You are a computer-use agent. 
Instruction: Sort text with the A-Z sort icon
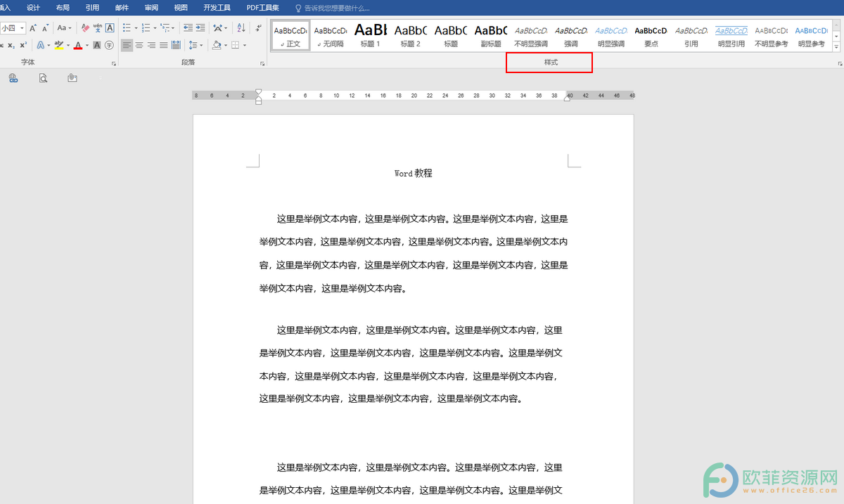(x=241, y=28)
